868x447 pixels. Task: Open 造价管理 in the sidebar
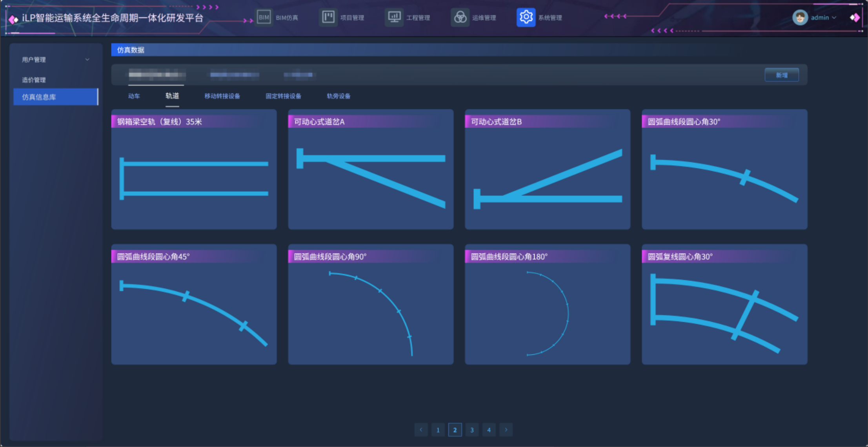point(34,80)
